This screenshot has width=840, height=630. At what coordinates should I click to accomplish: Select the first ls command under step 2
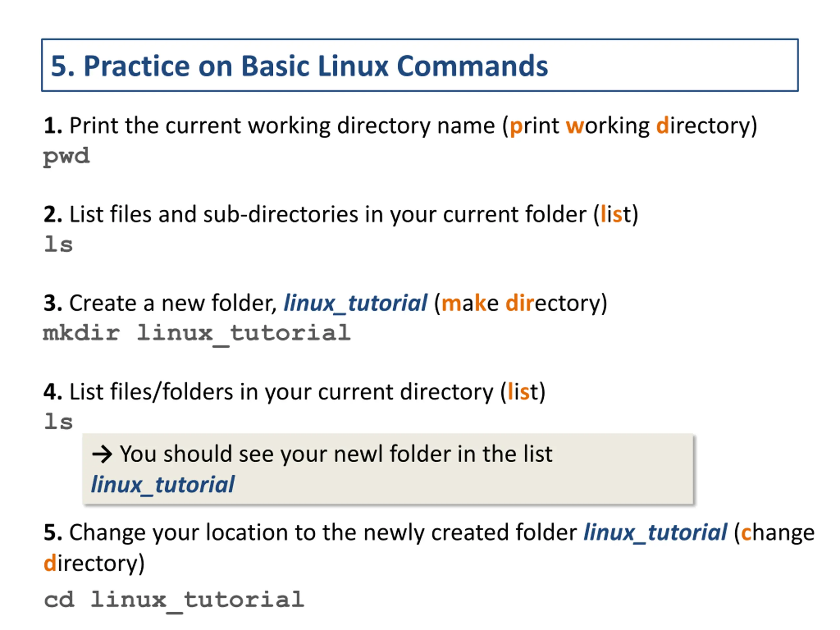tap(58, 244)
